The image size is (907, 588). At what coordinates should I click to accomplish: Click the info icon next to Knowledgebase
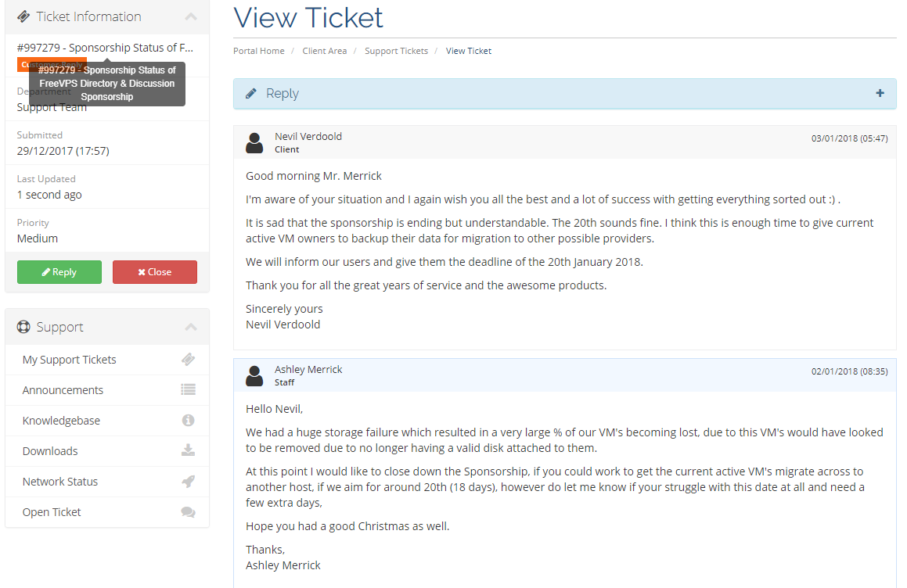pyautogui.click(x=188, y=421)
